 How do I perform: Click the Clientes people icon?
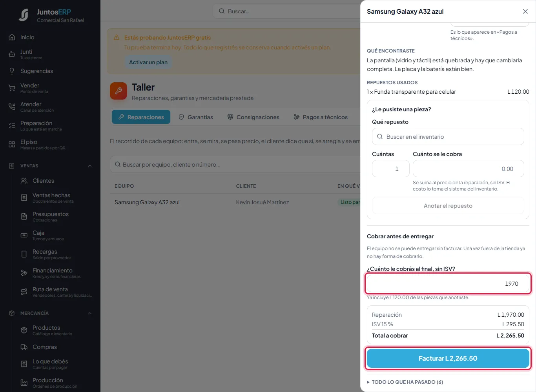[24, 181]
